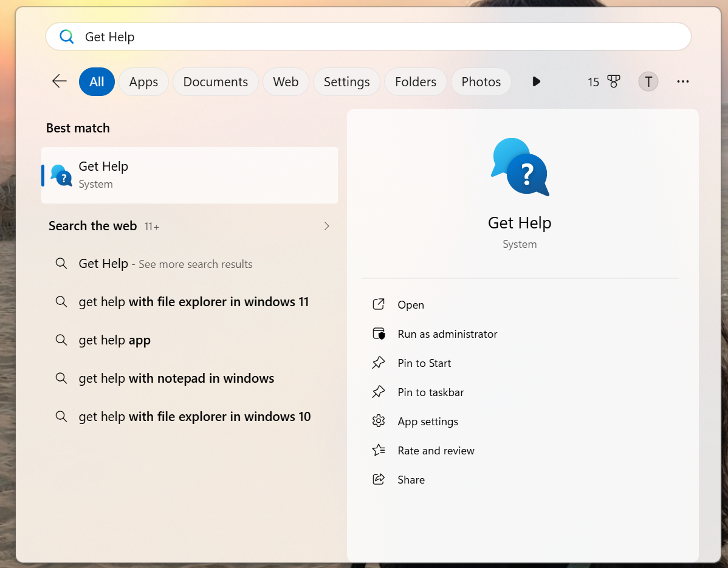Select the All filter tab
Screen dimensions: 728x568
(97, 81)
